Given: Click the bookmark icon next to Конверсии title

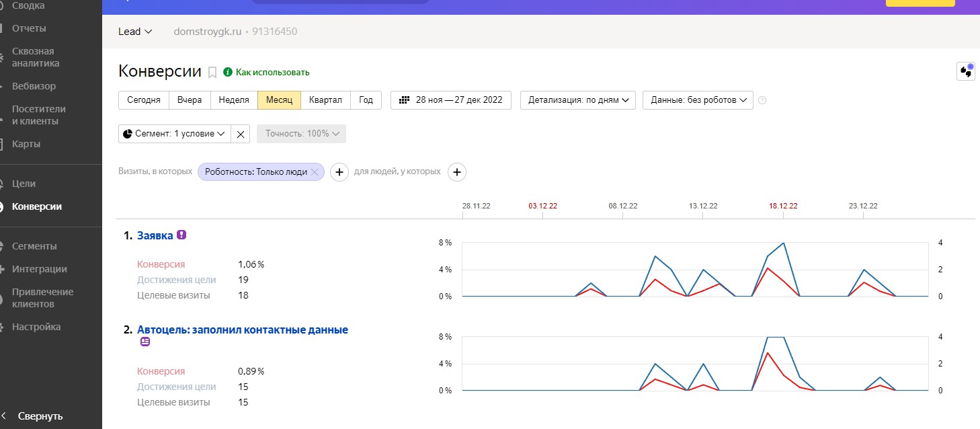Looking at the screenshot, I should click(212, 72).
